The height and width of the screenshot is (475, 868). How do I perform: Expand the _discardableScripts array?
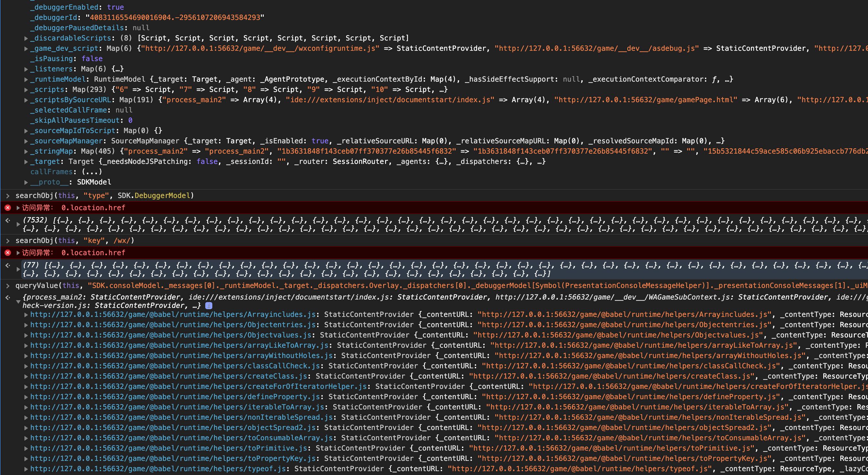26,38
